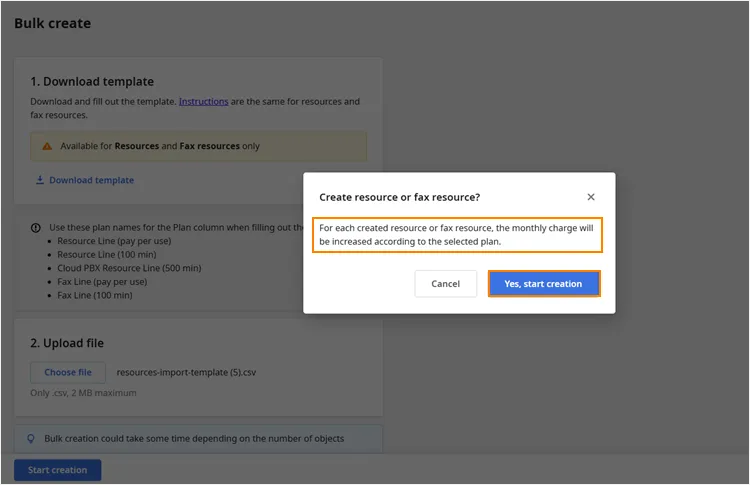
Task: Select the uploaded file name resources-import-template (5).csv
Action: [x=186, y=372]
